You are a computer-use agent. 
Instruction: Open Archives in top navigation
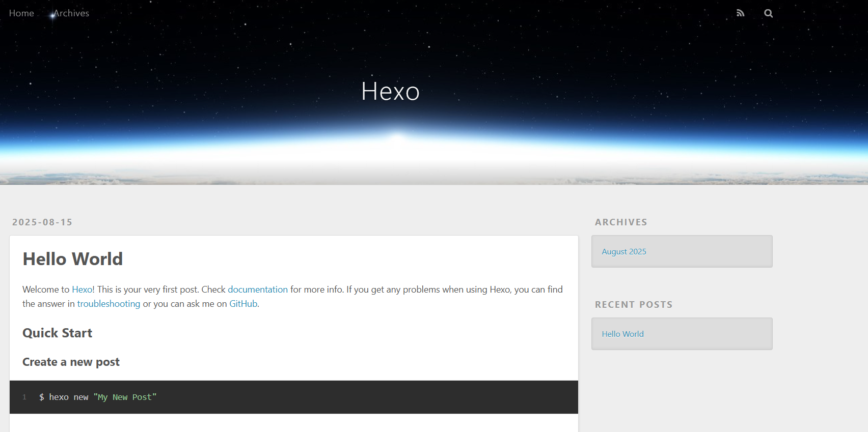71,13
